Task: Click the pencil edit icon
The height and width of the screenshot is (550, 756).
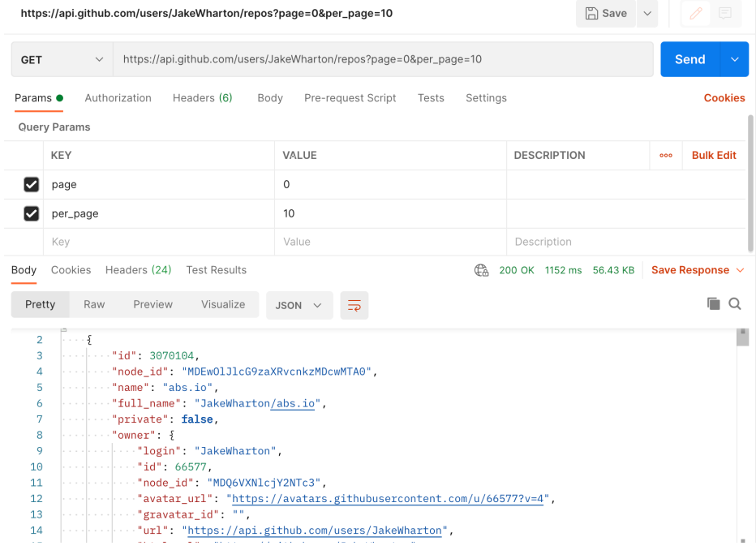Action: (x=696, y=14)
